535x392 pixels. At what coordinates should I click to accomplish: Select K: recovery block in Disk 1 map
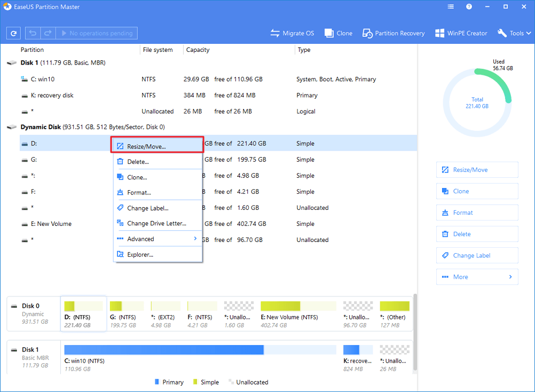[x=358, y=358]
